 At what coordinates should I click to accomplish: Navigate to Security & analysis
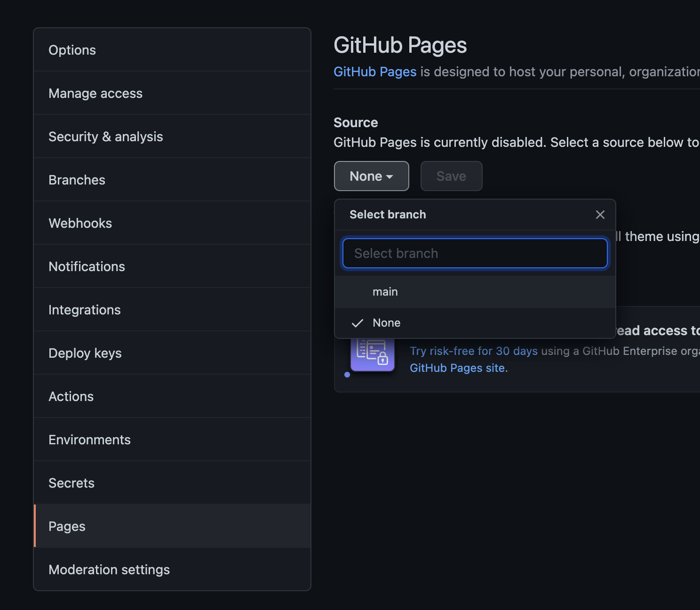[106, 136]
